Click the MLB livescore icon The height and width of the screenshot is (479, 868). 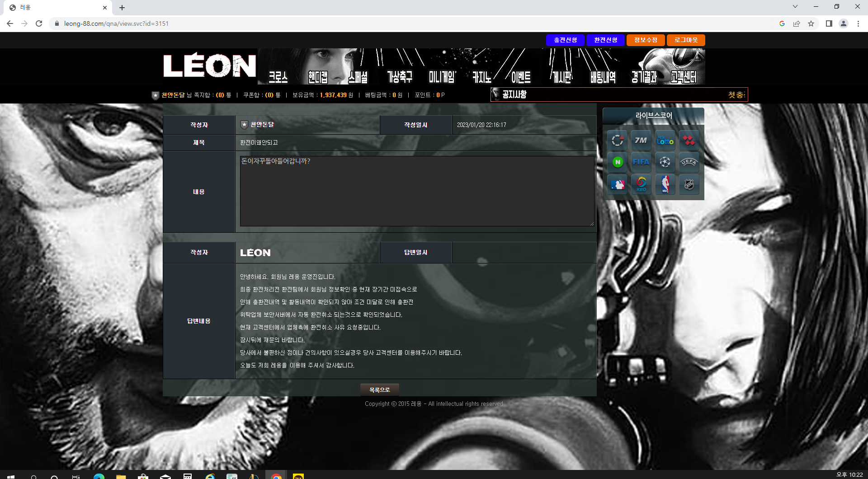click(617, 184)
